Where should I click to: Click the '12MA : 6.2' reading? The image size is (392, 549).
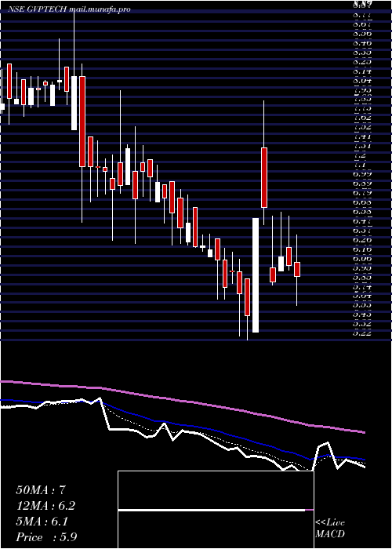[x=45, y=506]
